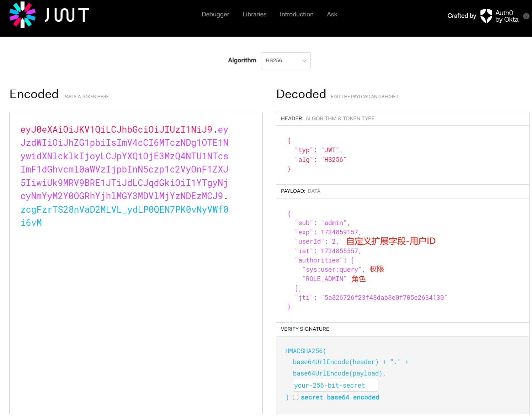Click the HEADER: ALGORITHM & TOKEN TYPE section label
The width and height of the screenshot is (532, 420).
point(328,118)
